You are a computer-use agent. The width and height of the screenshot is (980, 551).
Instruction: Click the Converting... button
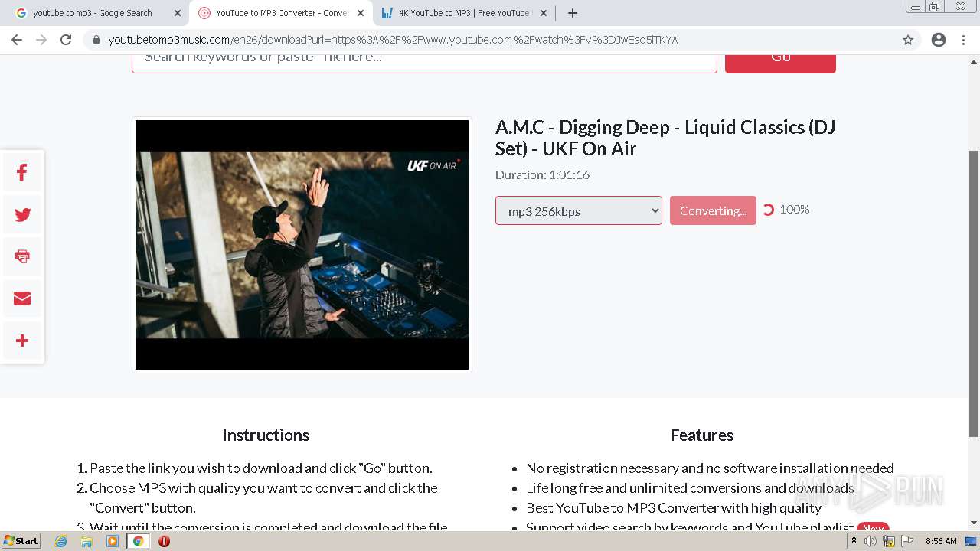click(713, 211)
